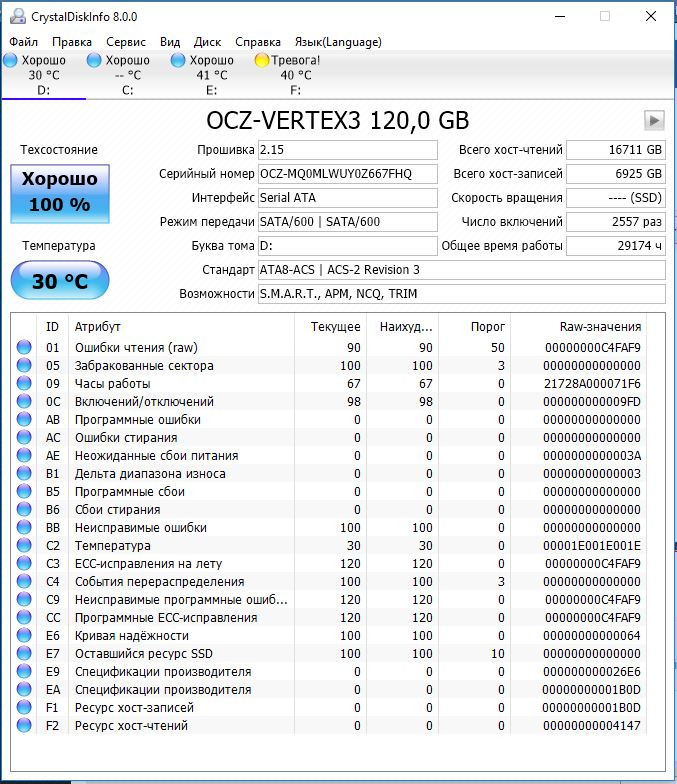Open the Справка menu
Screen dimensions: 677x784
[x=258, y=42]
